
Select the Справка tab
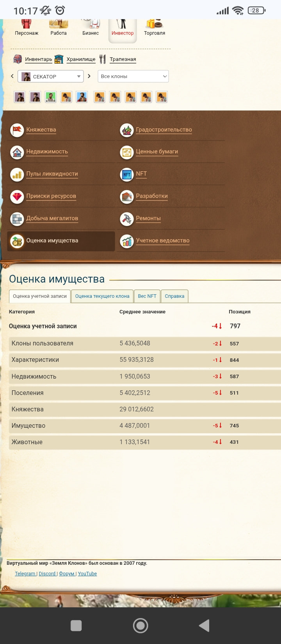[174, 296]
